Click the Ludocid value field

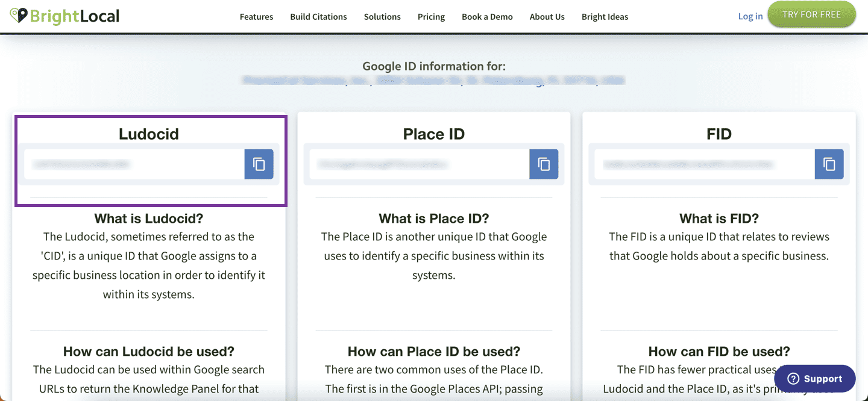click(134, 164)
